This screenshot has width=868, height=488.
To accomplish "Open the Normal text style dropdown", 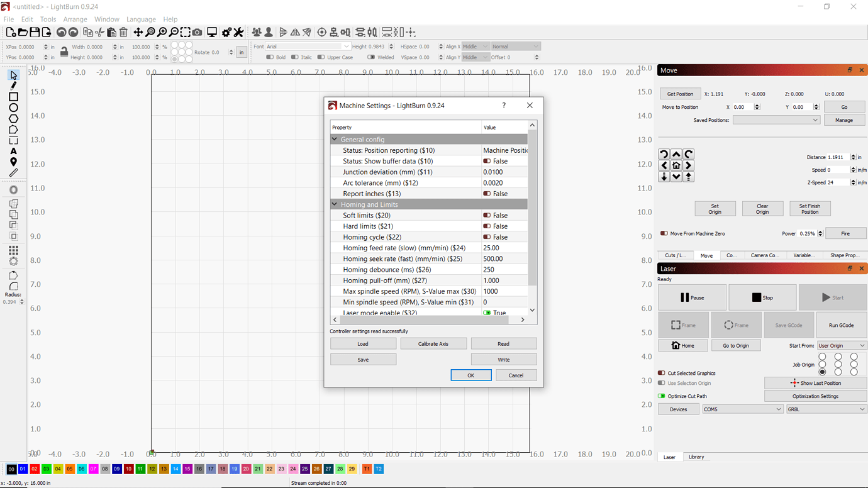I will [x=515, y=47].
